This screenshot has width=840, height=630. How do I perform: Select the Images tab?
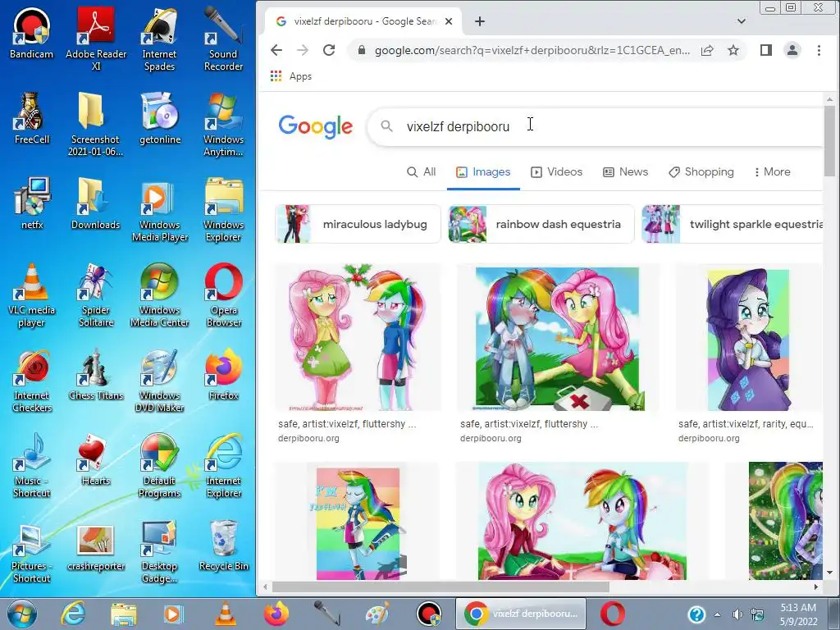[483, 172]
